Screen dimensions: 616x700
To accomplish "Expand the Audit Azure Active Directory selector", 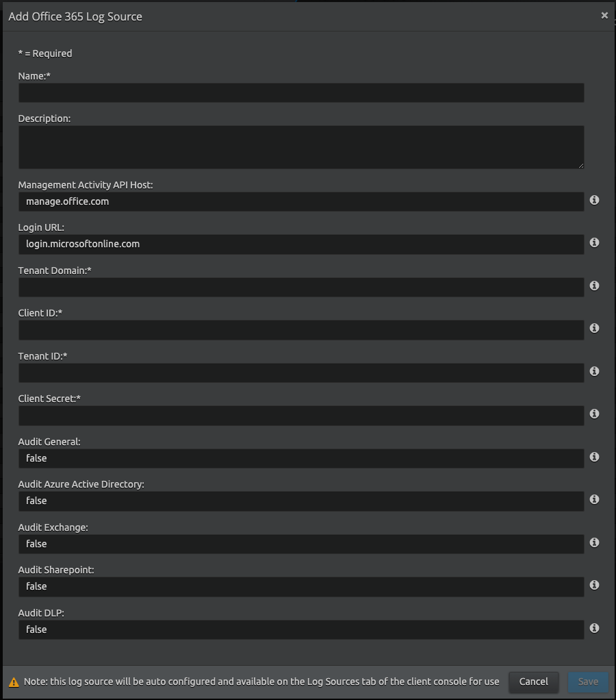I will click(301, 501).
